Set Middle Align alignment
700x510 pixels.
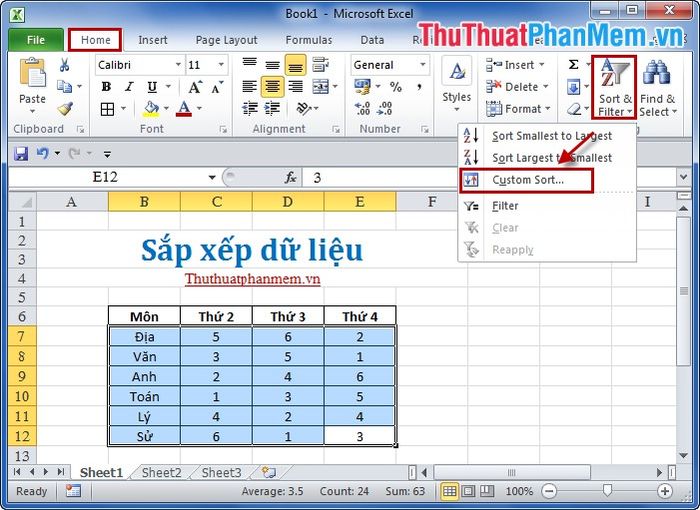(x=272, y=64)
